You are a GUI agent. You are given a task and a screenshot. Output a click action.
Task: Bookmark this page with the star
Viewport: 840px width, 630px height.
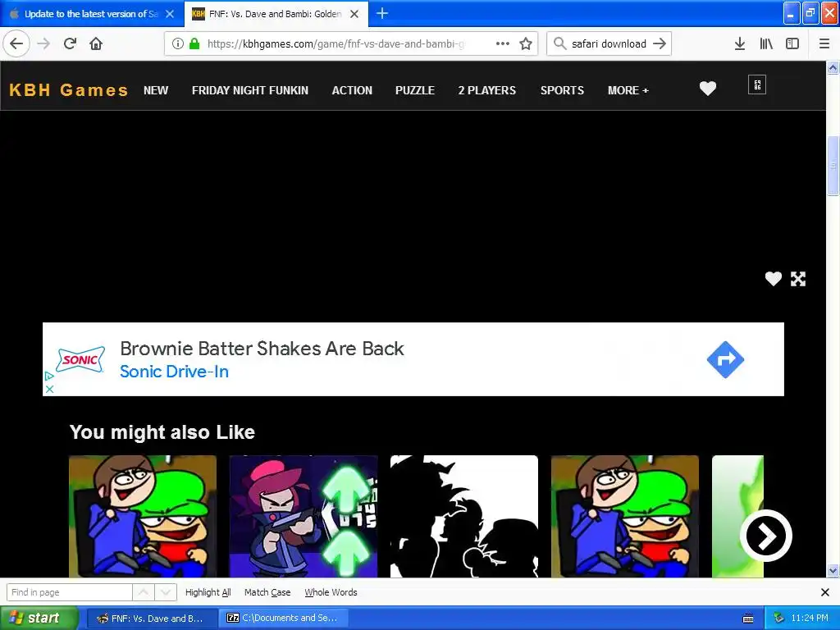click(526, 43)
